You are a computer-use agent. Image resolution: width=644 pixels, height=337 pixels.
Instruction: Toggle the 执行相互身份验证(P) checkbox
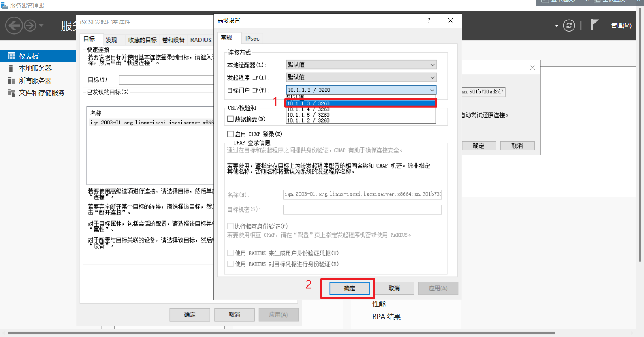coord(231,226)
